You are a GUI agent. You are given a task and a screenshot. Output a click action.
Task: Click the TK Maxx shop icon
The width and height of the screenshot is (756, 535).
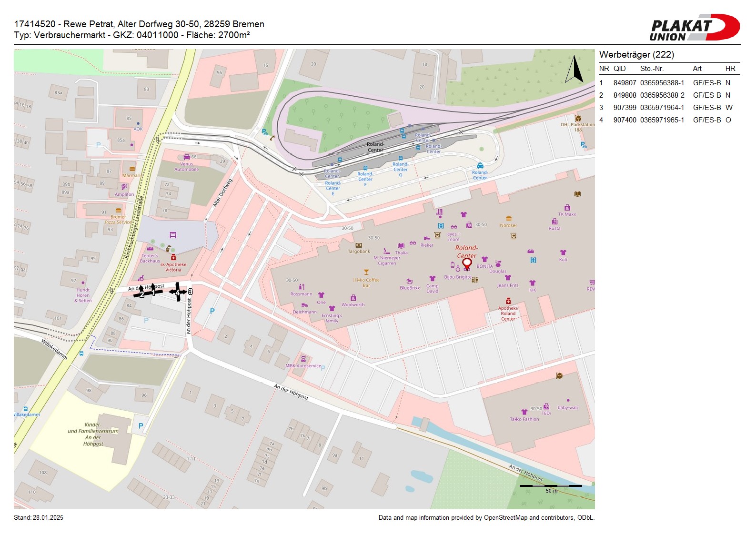[567, 208]
